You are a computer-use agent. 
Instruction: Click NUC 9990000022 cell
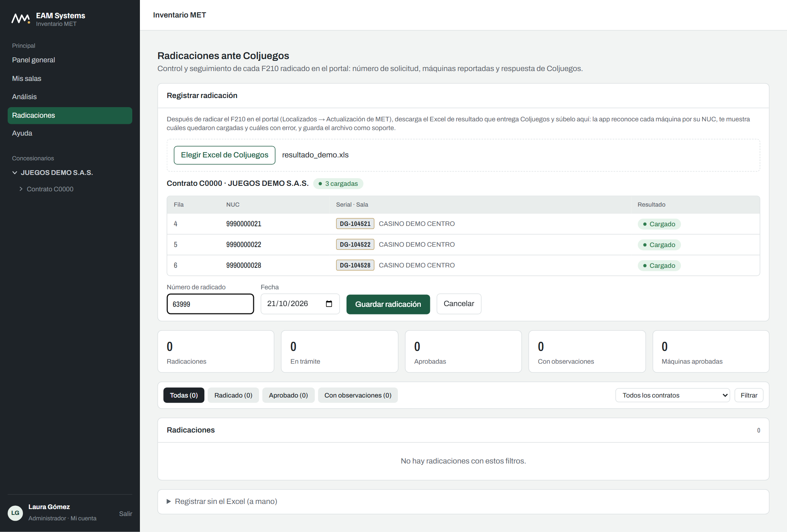[x=244, y=245]
